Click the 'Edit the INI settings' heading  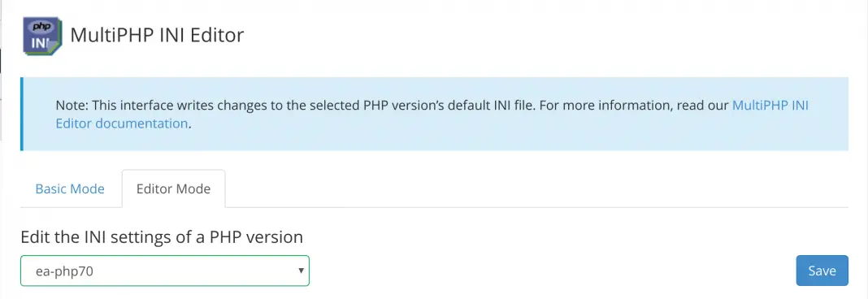tap(162, 237)
